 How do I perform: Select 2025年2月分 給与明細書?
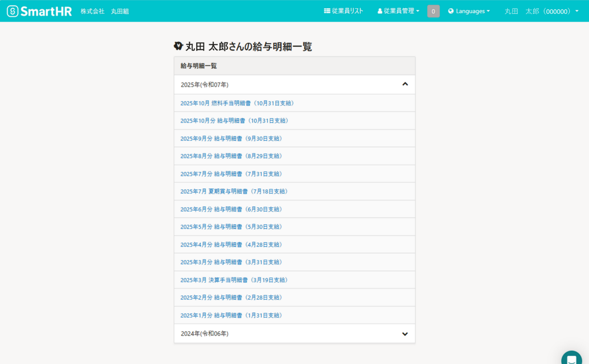232,298
